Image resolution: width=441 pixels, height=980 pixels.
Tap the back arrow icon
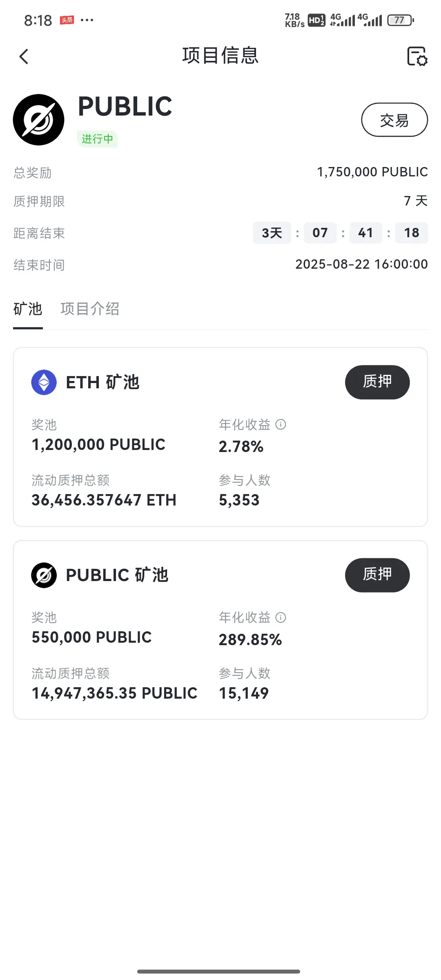[x=24, y=56]
